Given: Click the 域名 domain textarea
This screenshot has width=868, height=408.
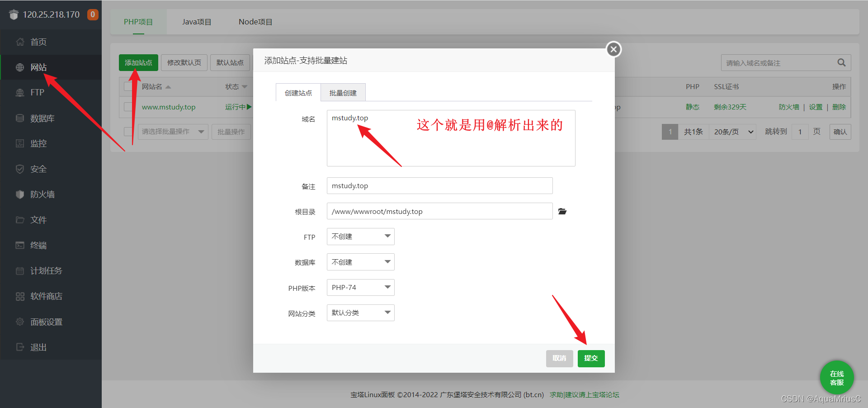Looking at the screenshot, I should [451, 138].
